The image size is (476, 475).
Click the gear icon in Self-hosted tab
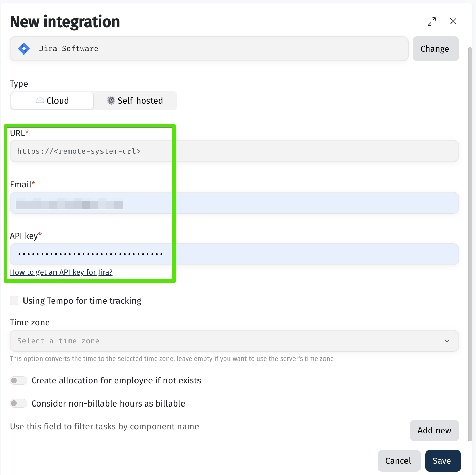coord(111,100)
